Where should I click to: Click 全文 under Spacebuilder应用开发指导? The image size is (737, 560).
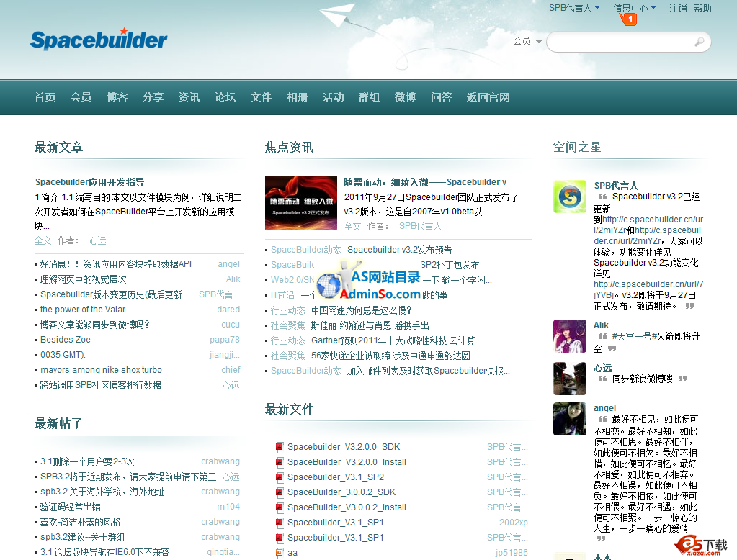(x=43, y=240)
